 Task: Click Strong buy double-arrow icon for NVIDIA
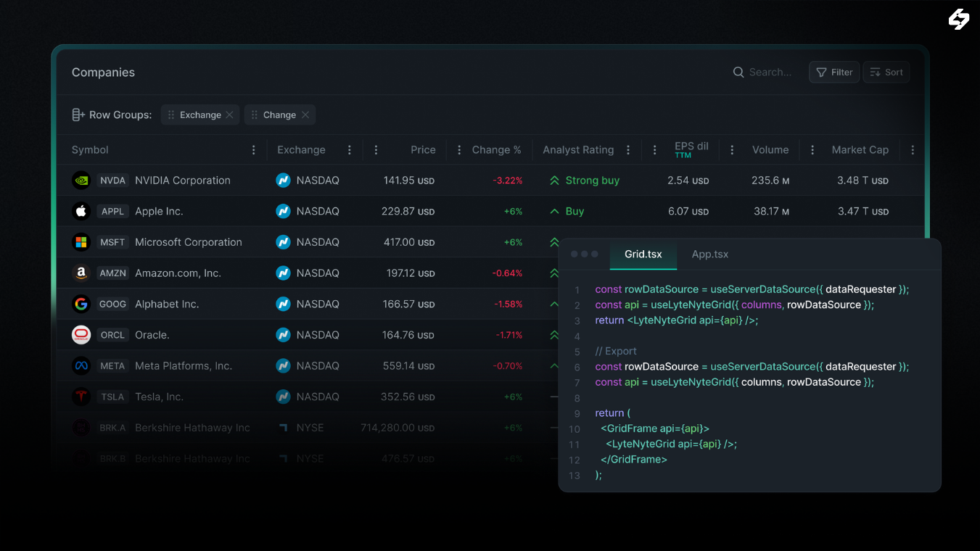[x=554, y=181]
